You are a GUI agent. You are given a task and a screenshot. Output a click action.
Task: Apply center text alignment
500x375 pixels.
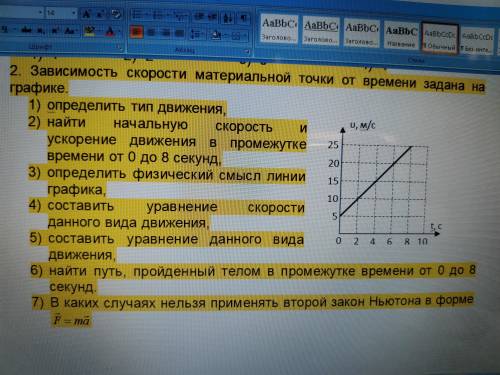click(151, 33)
